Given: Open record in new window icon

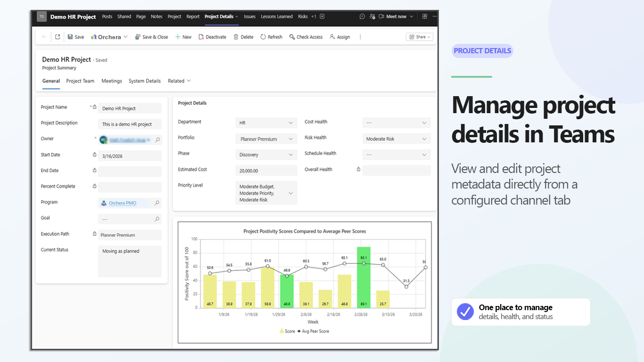Looking at the screenshot, I should pyautogui.click(x=58, y=37).
